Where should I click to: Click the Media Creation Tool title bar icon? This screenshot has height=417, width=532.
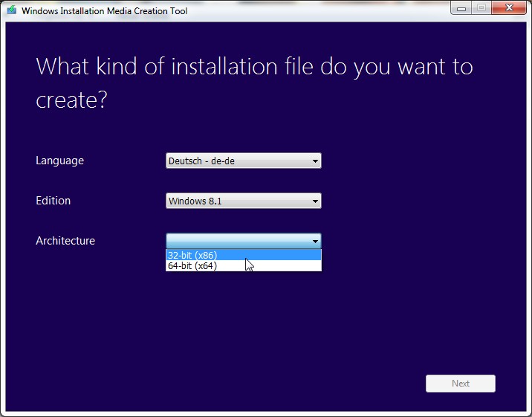(x=12, y=10)
